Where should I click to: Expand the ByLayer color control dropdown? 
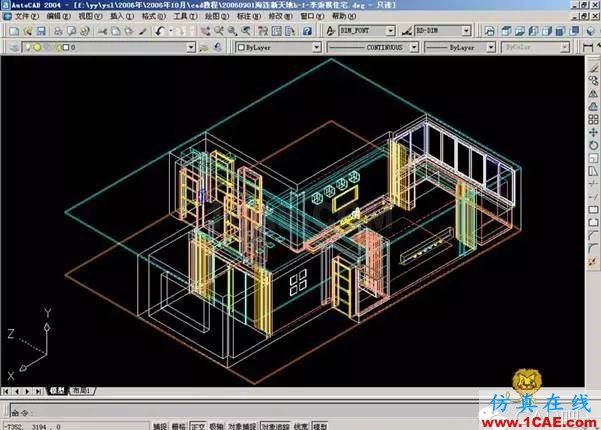(317, 48)
